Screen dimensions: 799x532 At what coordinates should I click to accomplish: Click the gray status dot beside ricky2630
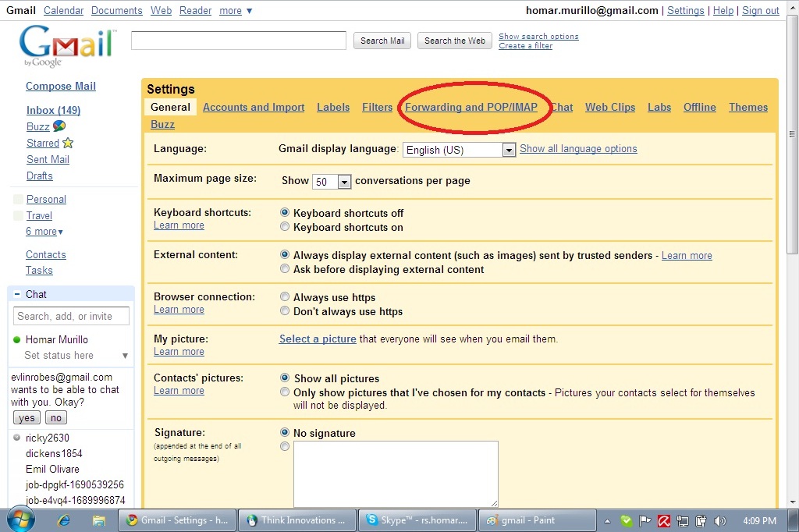pos(17,437)
